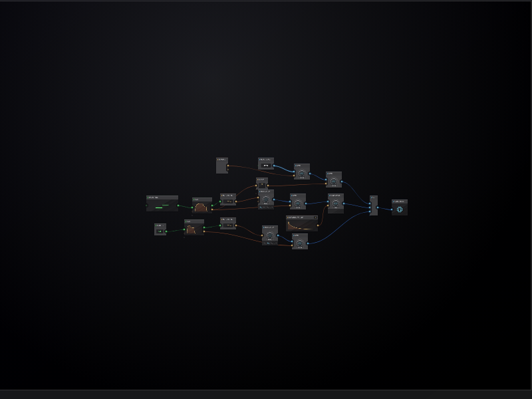Screen dimensions: 532x399
Task: Click the envelope shape wired to the small green value node
Action: point(191,229)
